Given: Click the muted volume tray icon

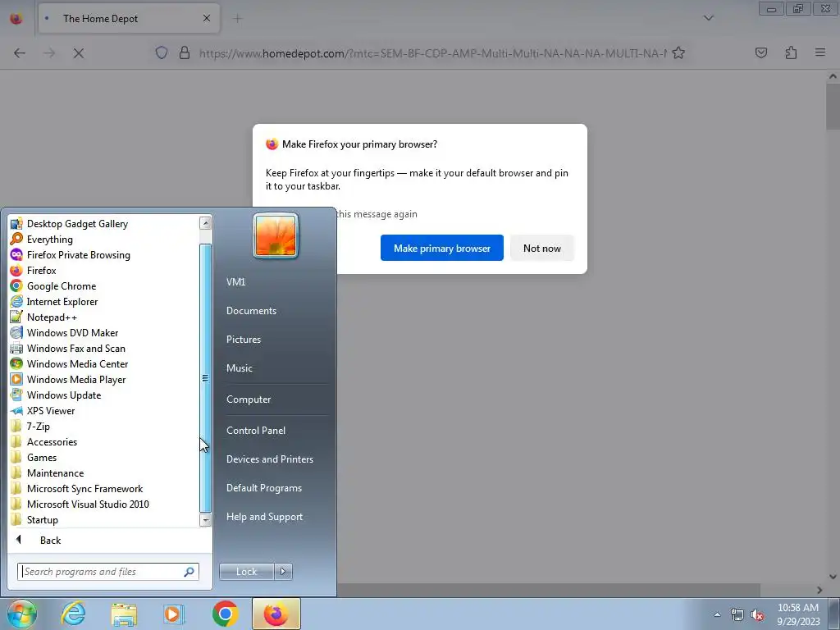Looking at the screenshot, I should [757, 615].
